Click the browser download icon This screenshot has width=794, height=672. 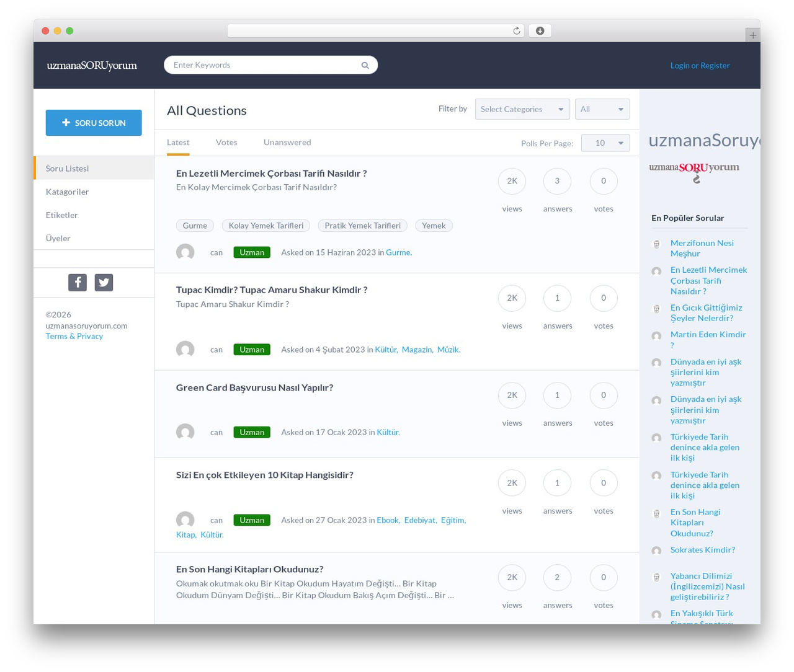(540, 31)
